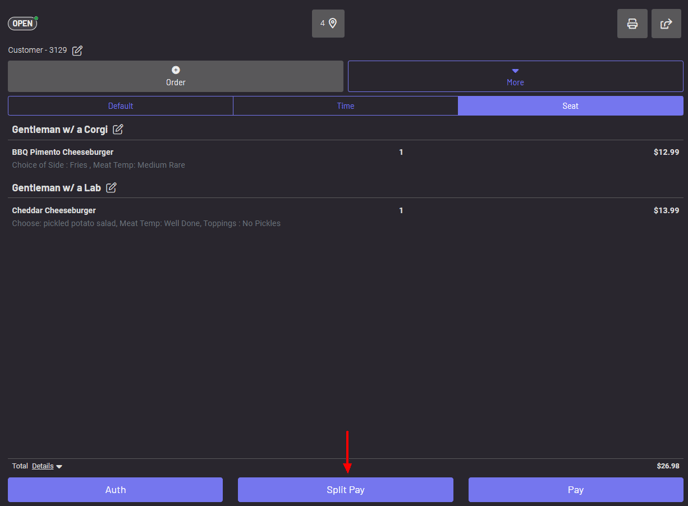Click the table 4 location pin button
This screenshot has height=506, width=688.
click(x=328, y=23)
